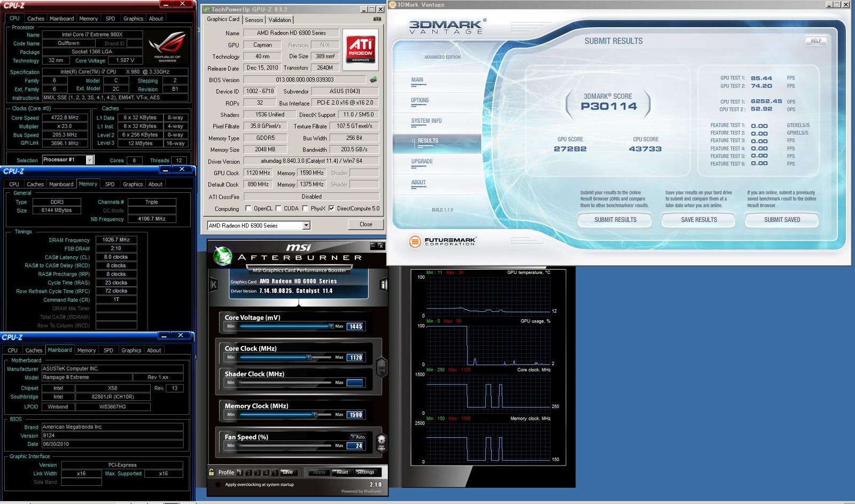Viewport: 855px width, 504px height.
Task: Click the 3DMark Vantage logo
Action: pyautogui.click(x=448, y=26)
